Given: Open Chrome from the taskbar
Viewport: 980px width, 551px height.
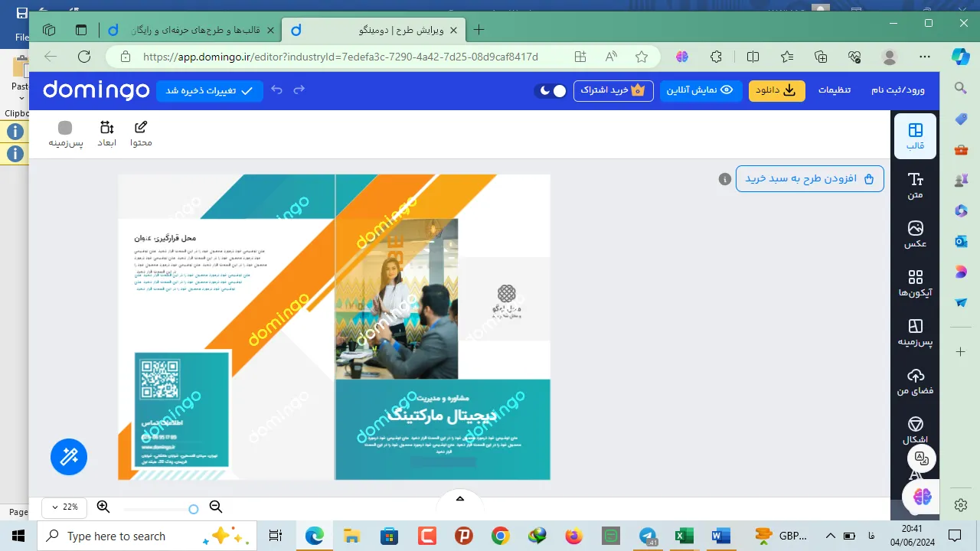Looking at the screenshot, I should tap(501, 536).
